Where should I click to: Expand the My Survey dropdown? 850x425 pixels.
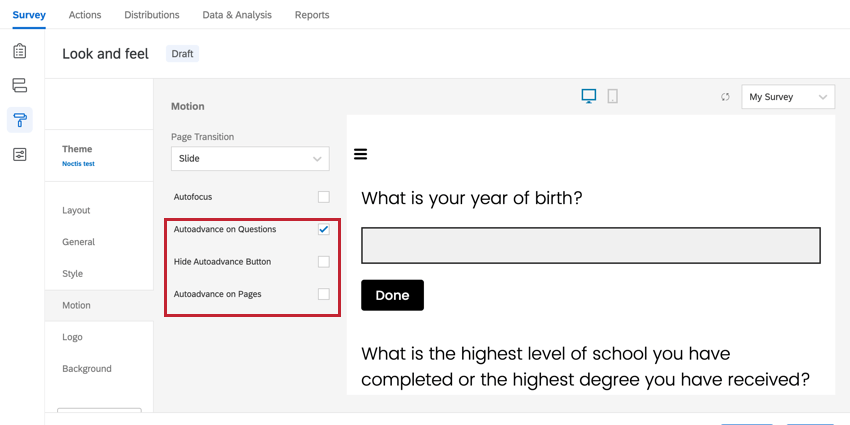pyautogui.click(x=788, y=97)
